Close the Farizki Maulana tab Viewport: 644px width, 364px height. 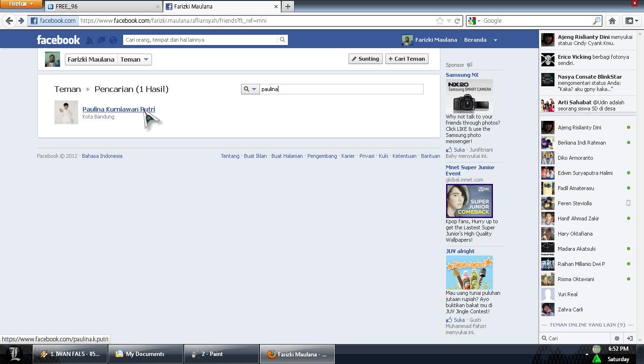276,7
